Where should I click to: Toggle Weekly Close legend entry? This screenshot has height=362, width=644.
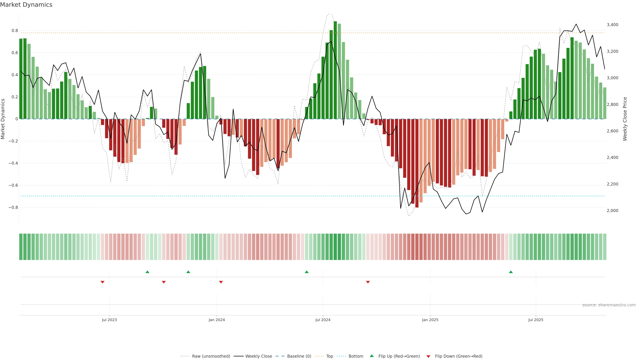click(258, 356)
